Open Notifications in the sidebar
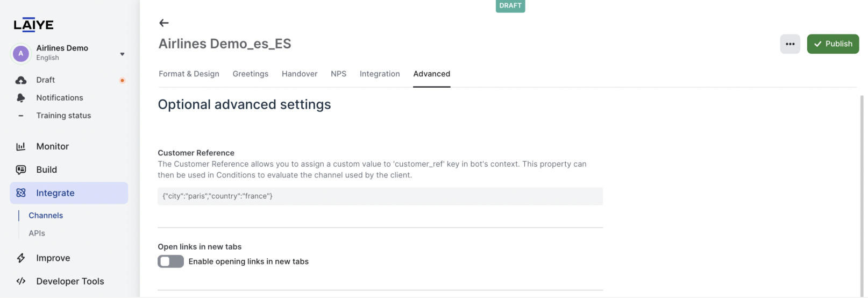This screenshot has height=298, width=868. [x=60, y=97]
